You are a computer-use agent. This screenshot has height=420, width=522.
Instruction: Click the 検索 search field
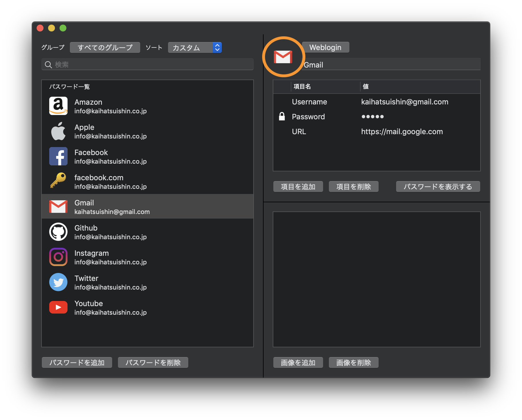[148, 65]
